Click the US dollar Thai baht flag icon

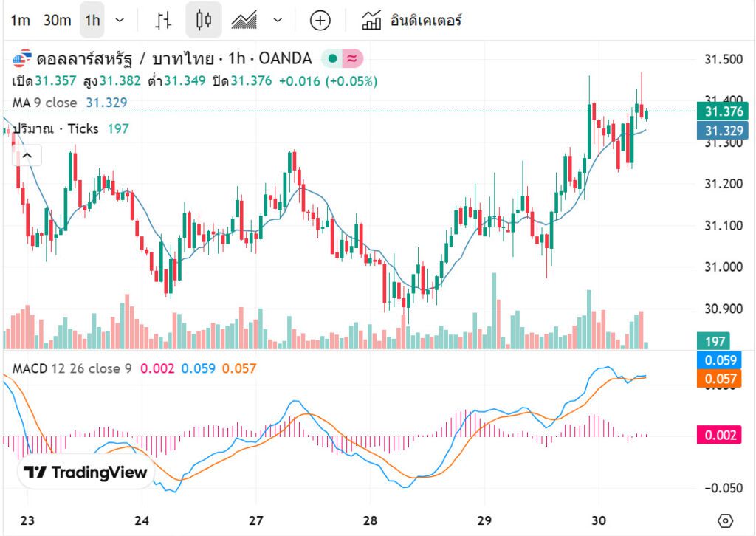(23, 58)
